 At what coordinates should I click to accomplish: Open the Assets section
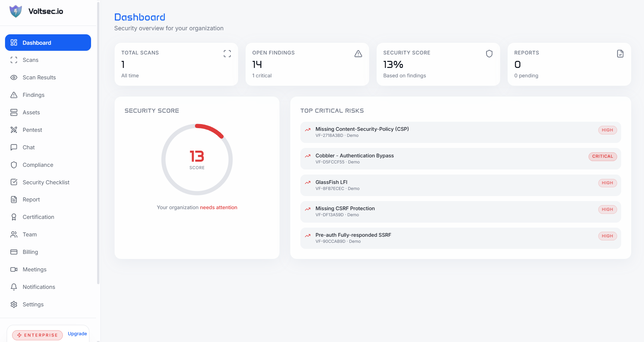pyautogui.click(x=48, y=112)
